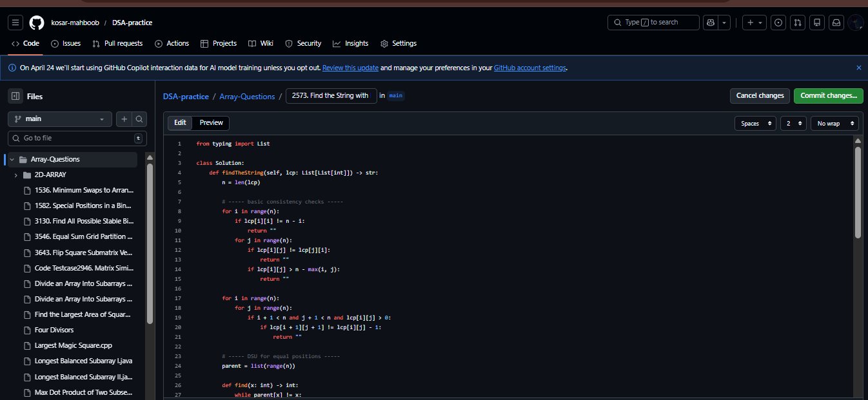Click the add file plus icon in sidebar
The image size is (868, 400).
[x=124, y=119]
